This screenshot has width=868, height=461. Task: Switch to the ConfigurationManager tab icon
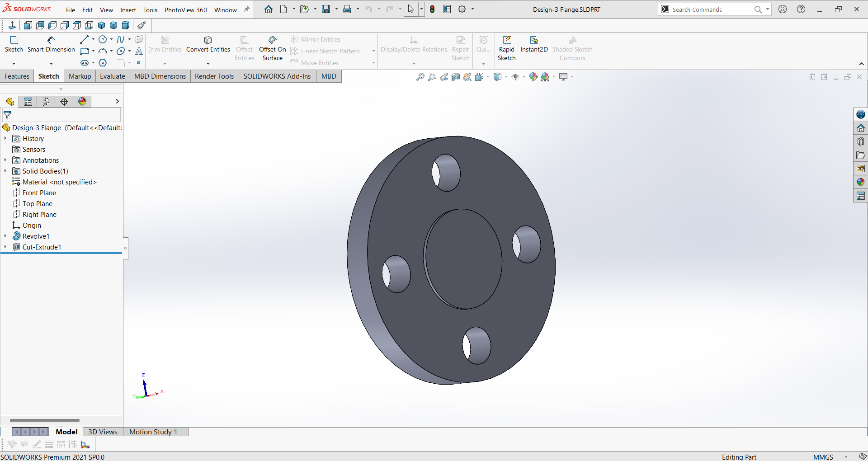tap(46, 102)
